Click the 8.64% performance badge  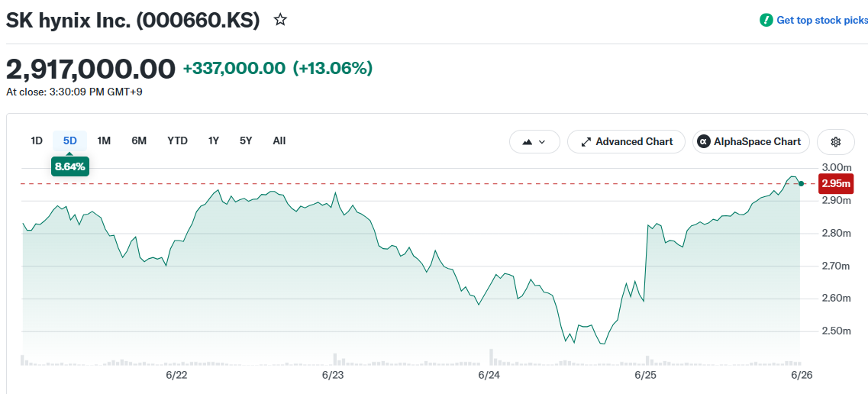69,166
